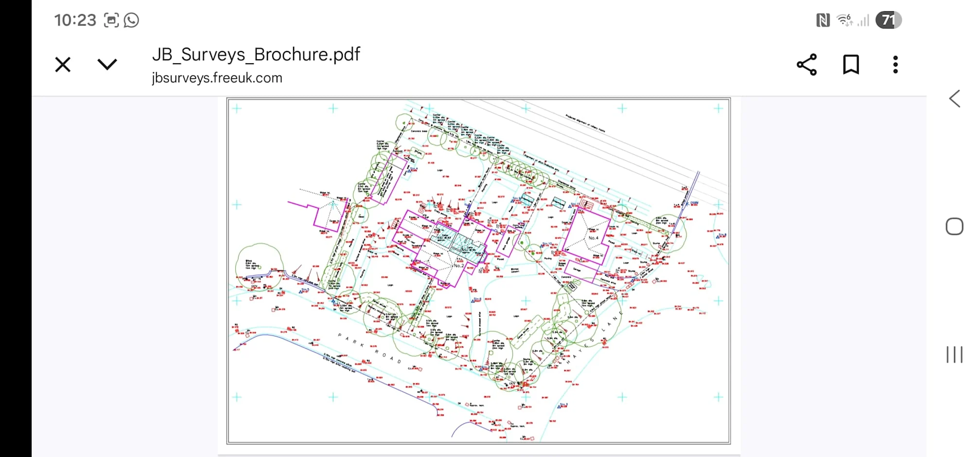Image resolution: width=980 pixels, height=457 pixels.
Task: Open recent apps with three-bar button
Action: 954,354
